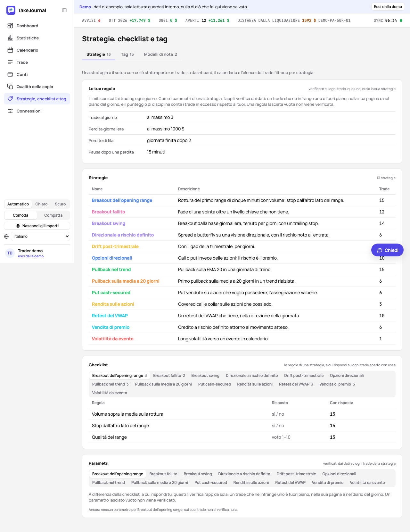Open the Italiano language dropdown
This screenshot has height=532, width=410.
click(40, 237)
